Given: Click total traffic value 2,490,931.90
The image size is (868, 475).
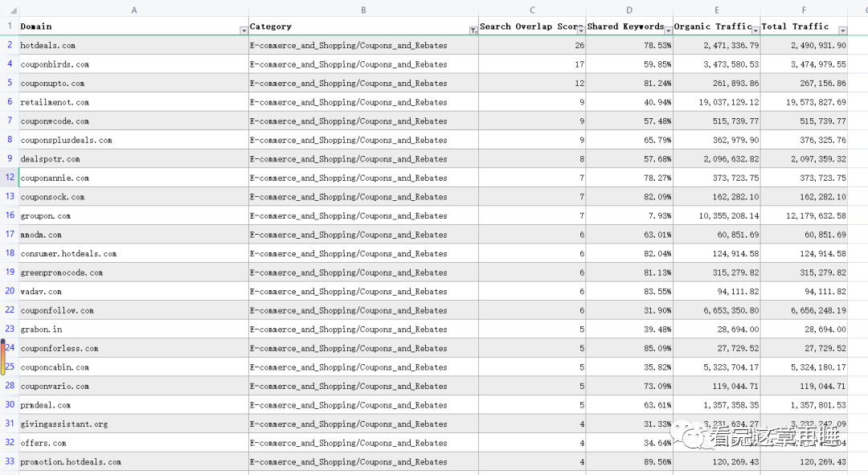Looking at the screenshot, I should click(804, 45).
